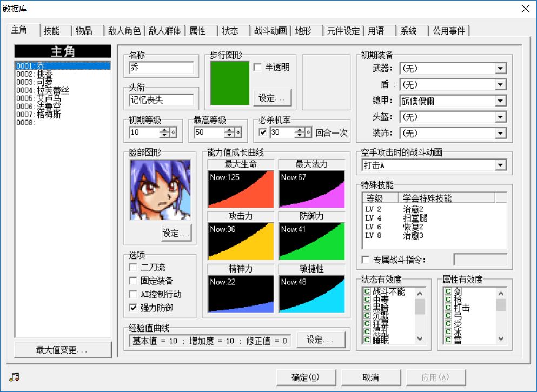
Task: Select hero 0002:桃香 in the list
Action: [x=34, y=74]
